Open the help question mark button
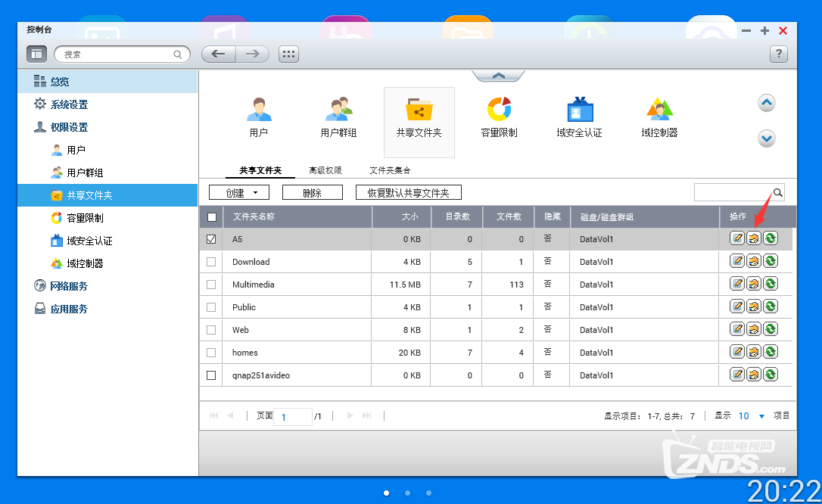The height and width of the screenshot is (504, 822). pos(779,54)
